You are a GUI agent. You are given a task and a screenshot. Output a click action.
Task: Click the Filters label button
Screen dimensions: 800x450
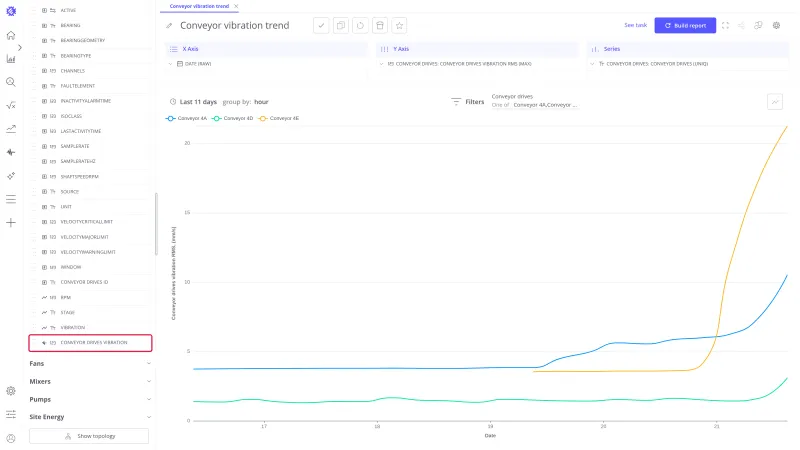pos(474,102)
